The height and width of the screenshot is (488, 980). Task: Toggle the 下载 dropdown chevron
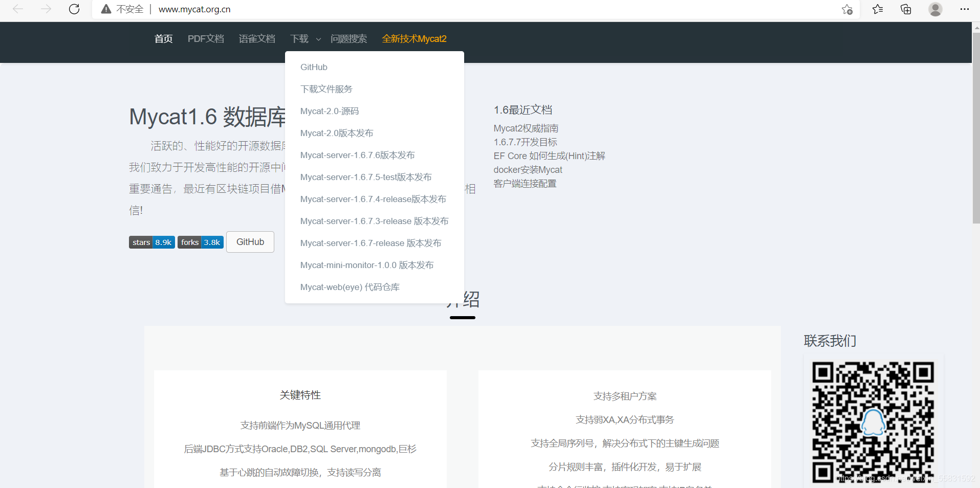[x=318, y=39]
